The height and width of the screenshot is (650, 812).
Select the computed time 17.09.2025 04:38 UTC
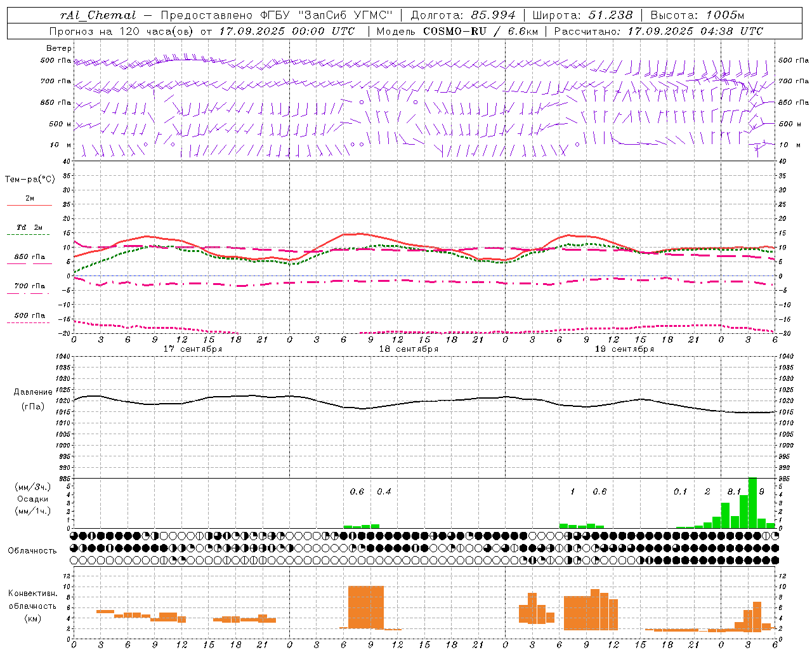pos(695,31)
